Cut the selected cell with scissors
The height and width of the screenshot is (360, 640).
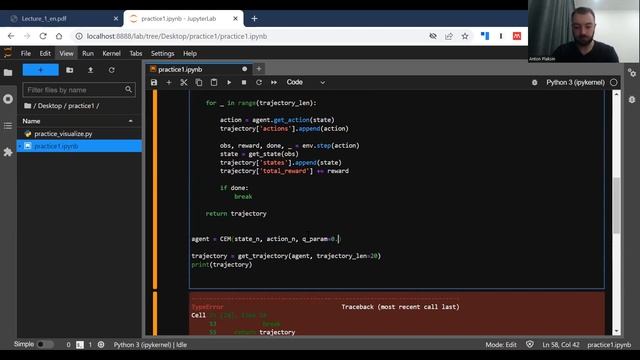coord(184,82)
